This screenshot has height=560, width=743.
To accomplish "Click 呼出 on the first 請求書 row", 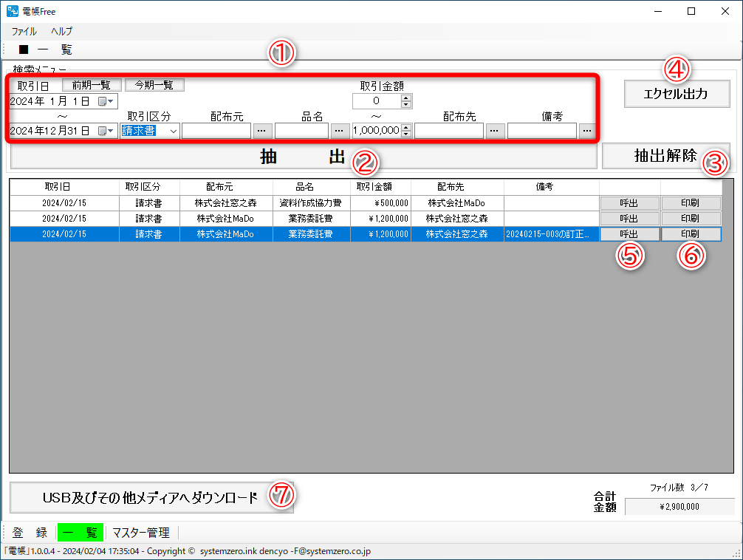I will click(x=629, y=202).
